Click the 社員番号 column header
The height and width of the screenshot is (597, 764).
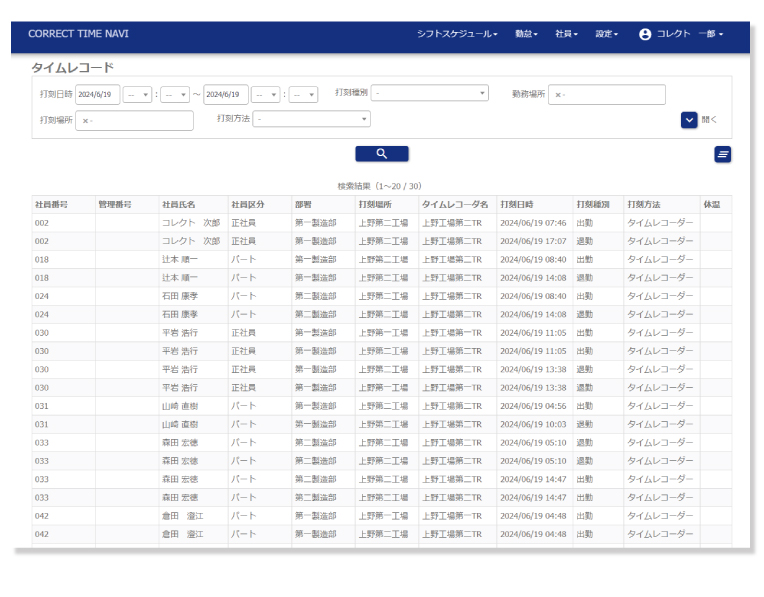(51, 204)
